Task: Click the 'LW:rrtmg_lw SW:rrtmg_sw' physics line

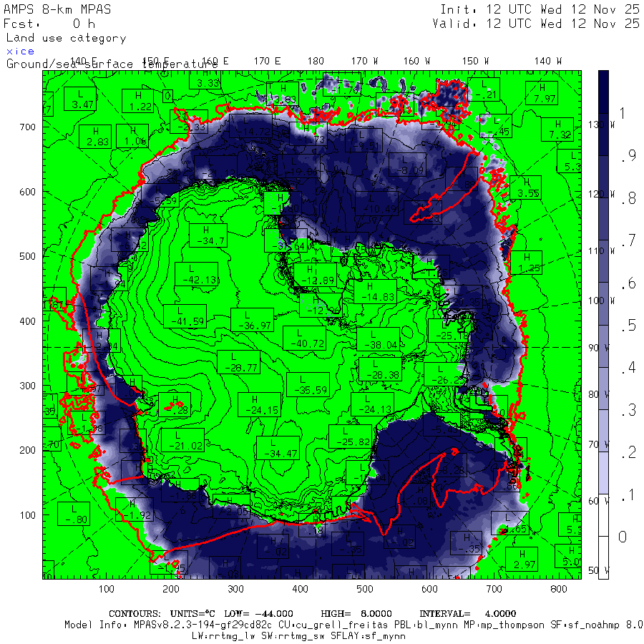Action: click(298, 636)
